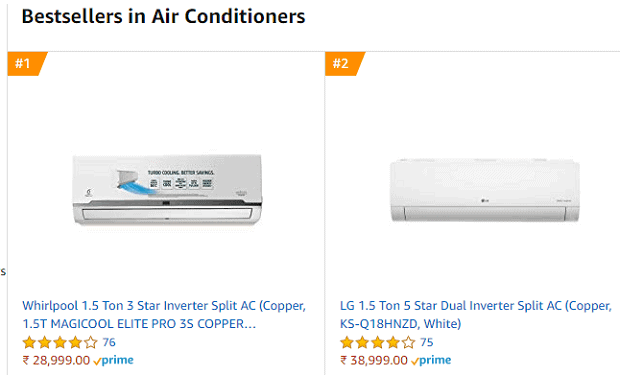The image size is (620, 375).
Task: Open the Whirlpool air conditioner product image
Action: [167, 190]
